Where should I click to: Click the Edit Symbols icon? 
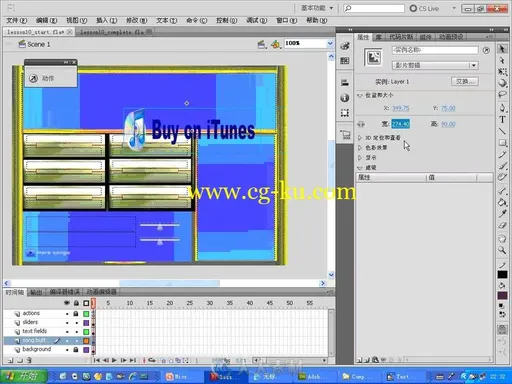(x=276, y=44)
